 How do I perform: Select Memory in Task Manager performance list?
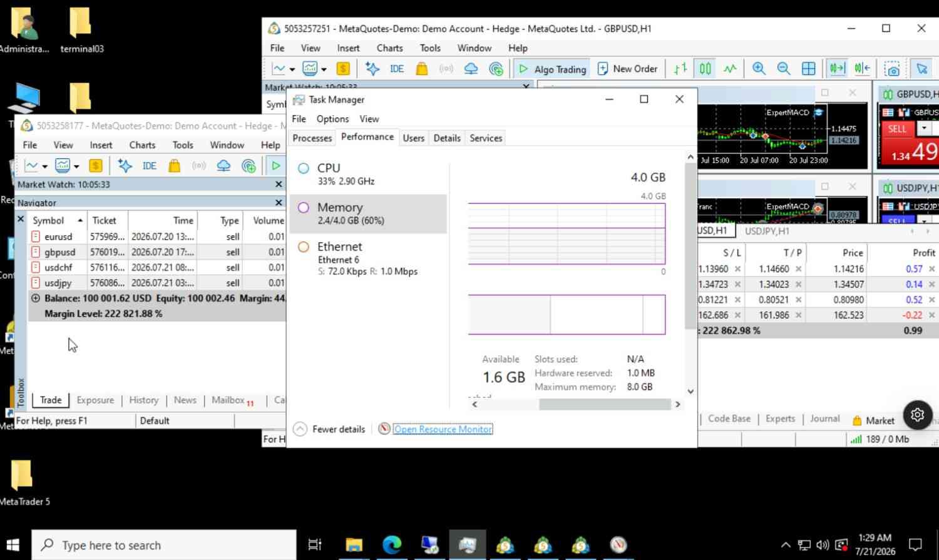click(369, 213)
